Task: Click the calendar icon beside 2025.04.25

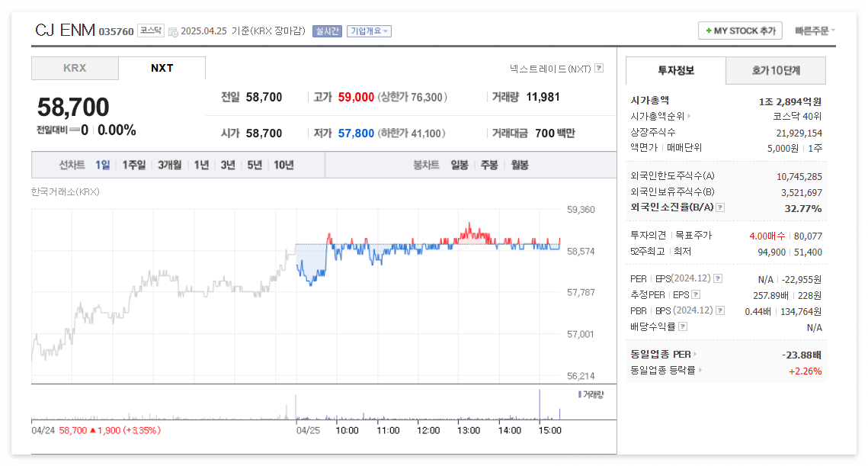Action: 172,31
